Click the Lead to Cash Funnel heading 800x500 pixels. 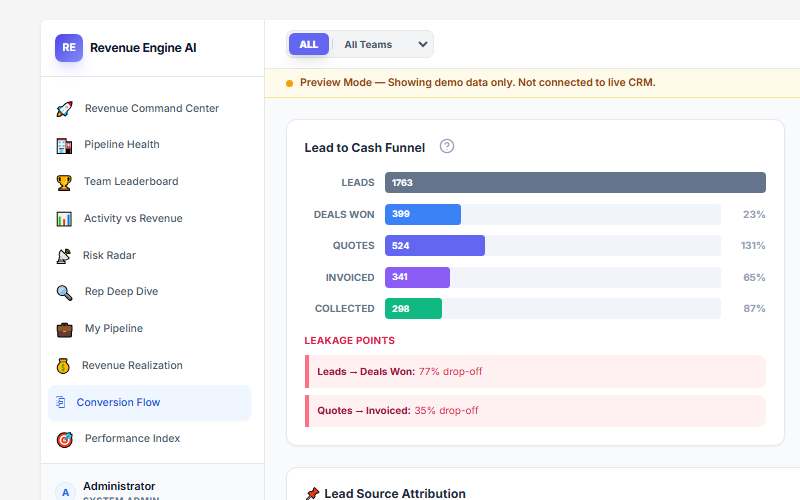pyautogui.click(x=365, y=147)
